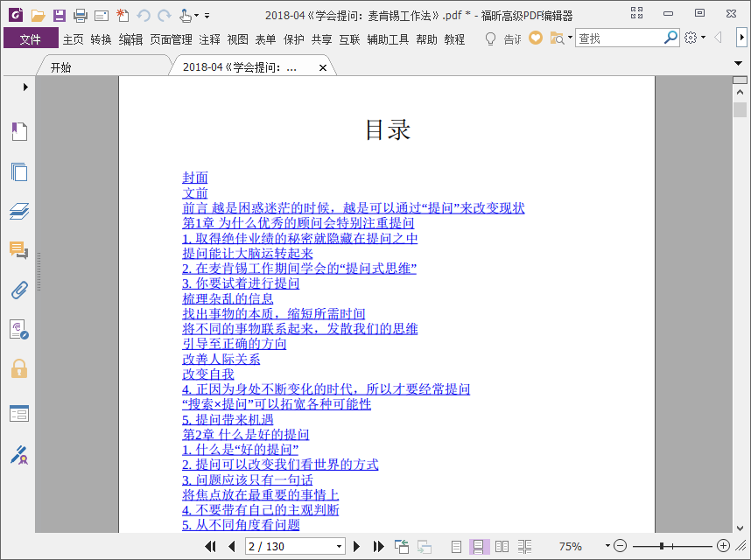The width and height of the screenshot is (751, 560).
Task: Open the quick access toolbar customize dropdown
Action: point(207,16)
